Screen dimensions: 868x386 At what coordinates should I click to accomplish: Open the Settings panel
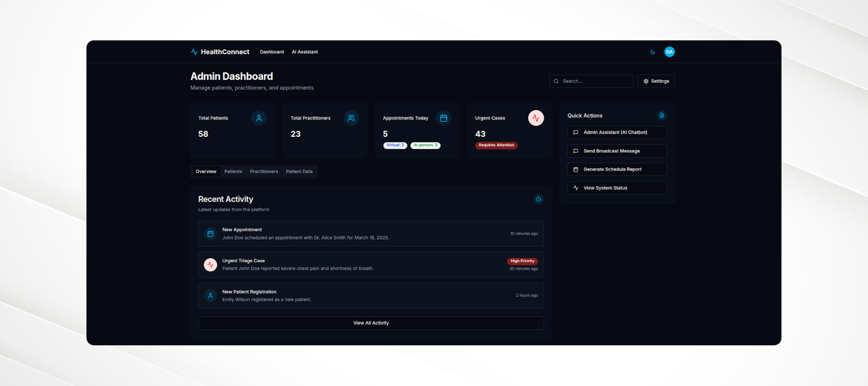pyautogui.click(x=656, y=81)
